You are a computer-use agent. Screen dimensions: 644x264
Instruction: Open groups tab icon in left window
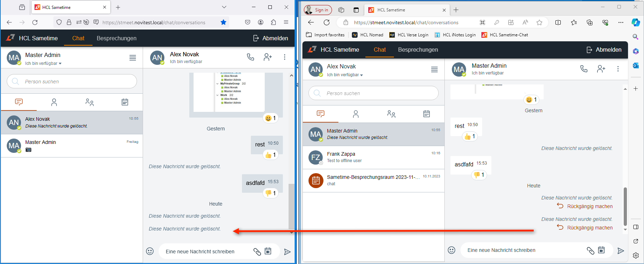[x=90, y=102]
